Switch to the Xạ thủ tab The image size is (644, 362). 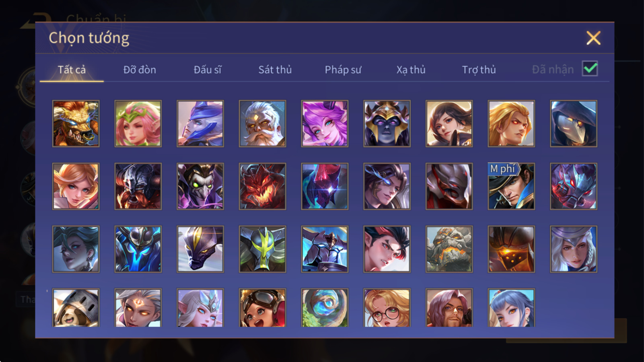411,70
